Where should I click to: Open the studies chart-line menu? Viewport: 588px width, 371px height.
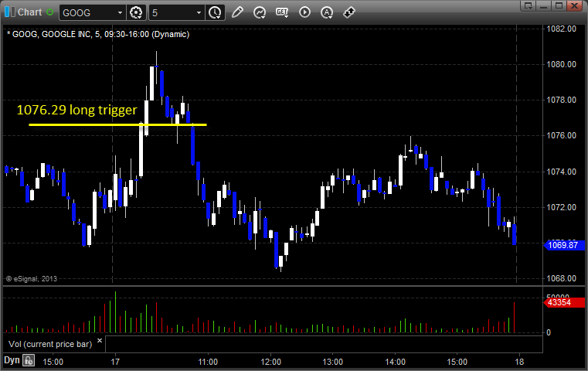260,12
